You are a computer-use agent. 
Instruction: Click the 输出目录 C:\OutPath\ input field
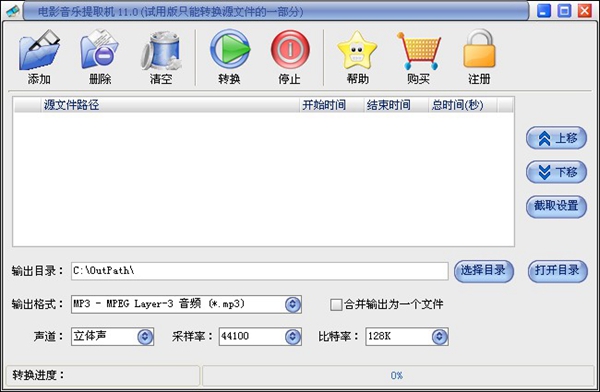(259, 271)
